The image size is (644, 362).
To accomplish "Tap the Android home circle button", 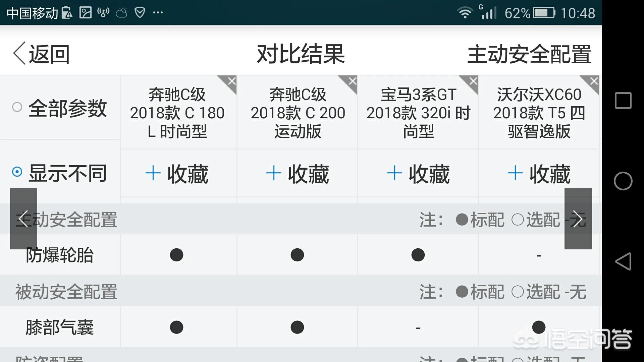I will click(623, 181).
